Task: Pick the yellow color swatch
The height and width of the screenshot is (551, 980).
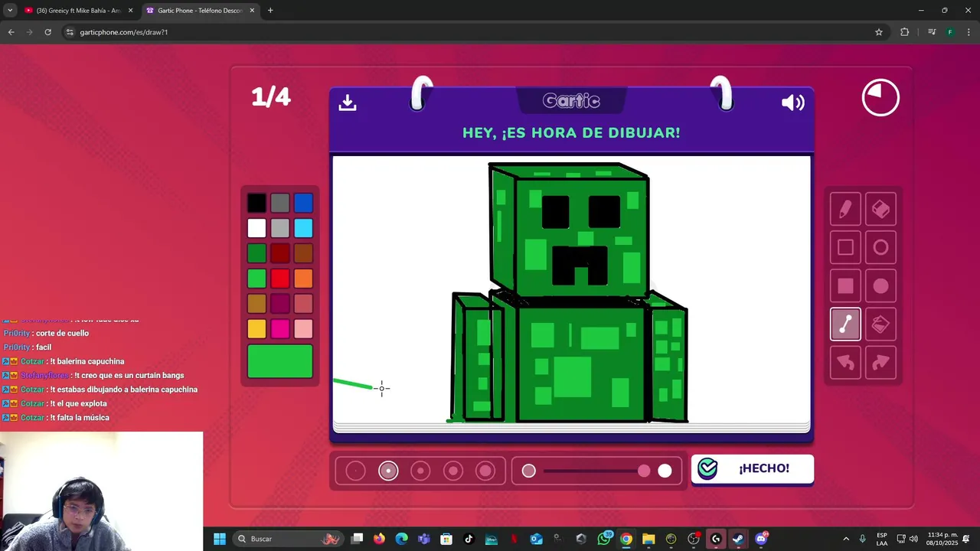Action: [256, 329]
